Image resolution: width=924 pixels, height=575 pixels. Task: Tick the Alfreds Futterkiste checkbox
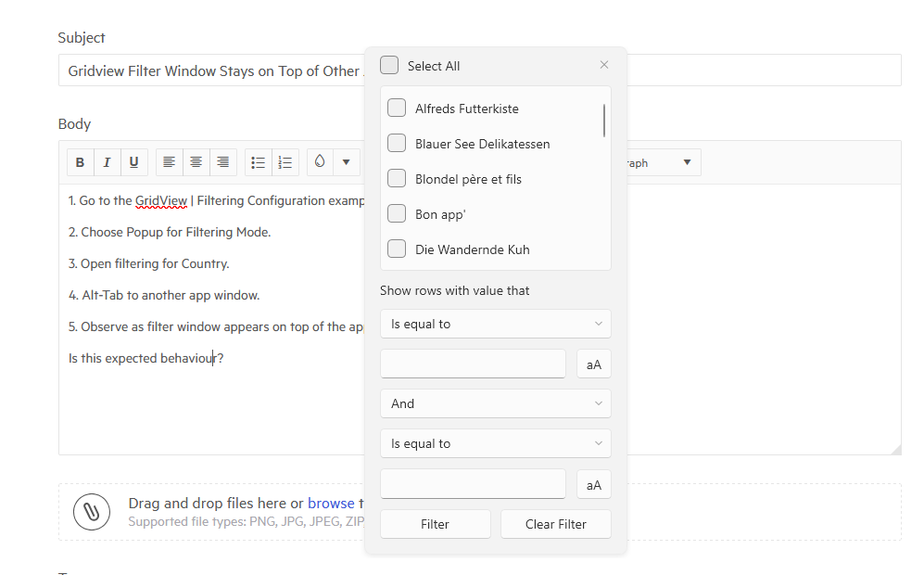(x=397, y=108)
